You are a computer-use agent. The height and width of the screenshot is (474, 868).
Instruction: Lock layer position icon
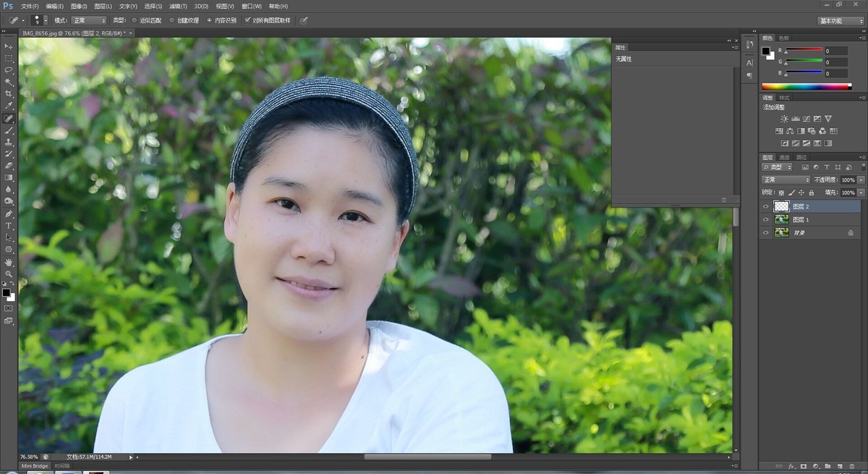tap(801, 192)
